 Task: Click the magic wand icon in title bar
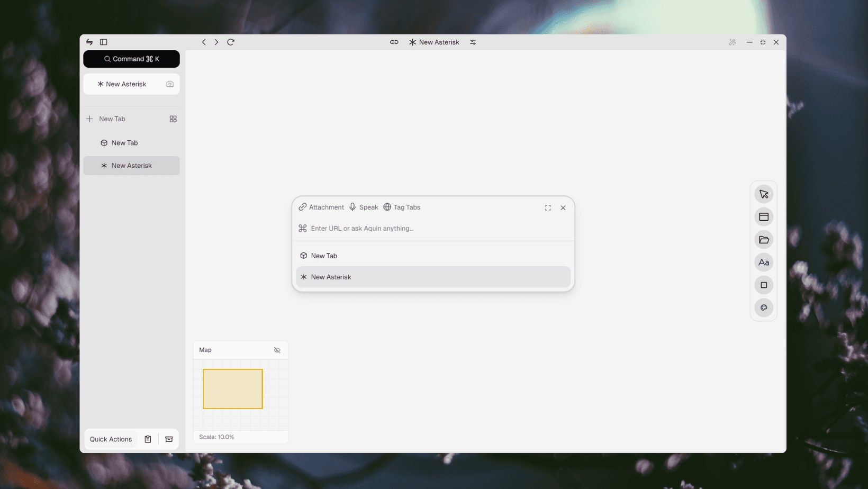733,42
